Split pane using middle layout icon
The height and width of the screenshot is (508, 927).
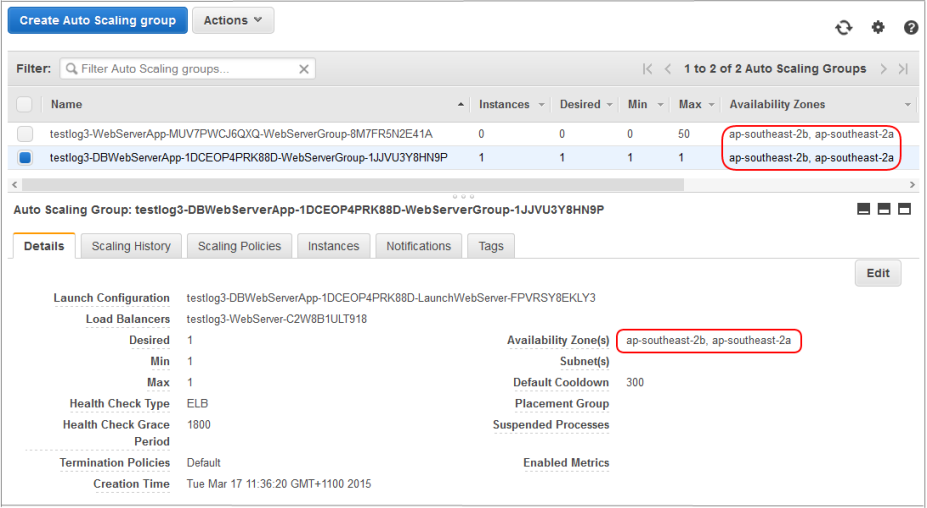[884, 209]
